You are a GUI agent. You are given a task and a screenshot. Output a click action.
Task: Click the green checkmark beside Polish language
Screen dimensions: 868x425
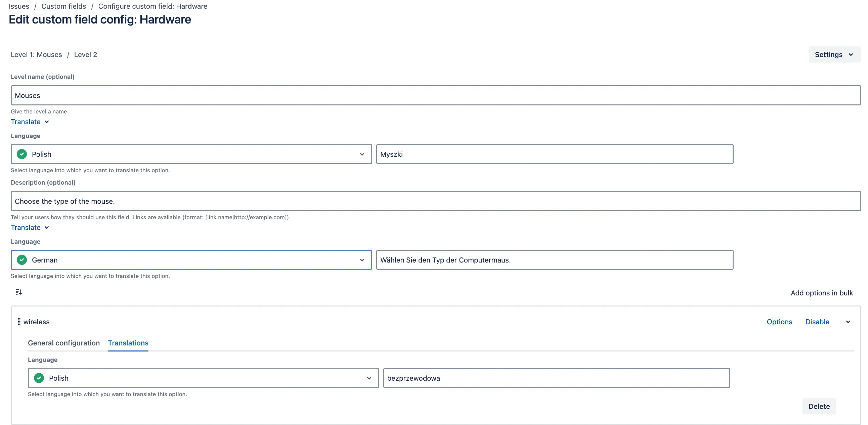pyautogui.click(x=21, y=154)
